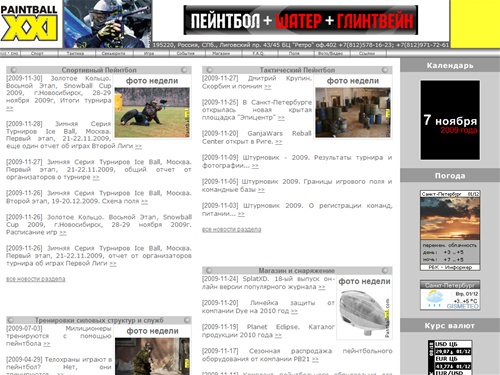Screen dimensions: 500x375
Task: Open the >> link after 'Расписание игр'
Action: pos(63,232)
